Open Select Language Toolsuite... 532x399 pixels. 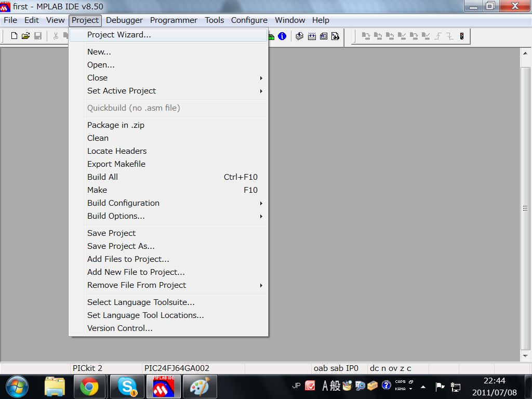(168, 302)
